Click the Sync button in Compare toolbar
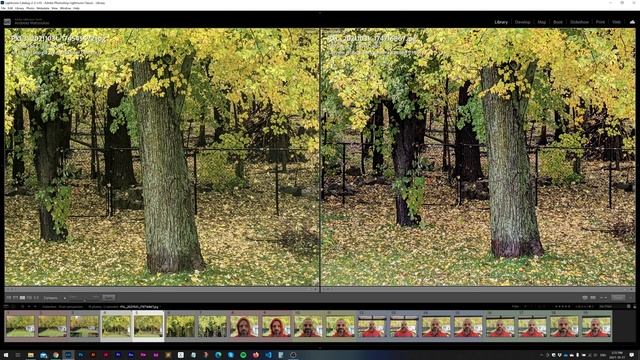The image size is (640, 360). pyautogui.click(x=109, y=297)
